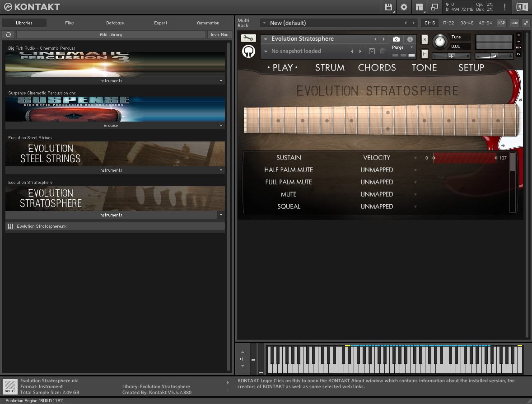Image resolution: width=532 pixels, height=404 pixels.
Task: Click previous multi arrow in rack header
Action: click(406, 23)
